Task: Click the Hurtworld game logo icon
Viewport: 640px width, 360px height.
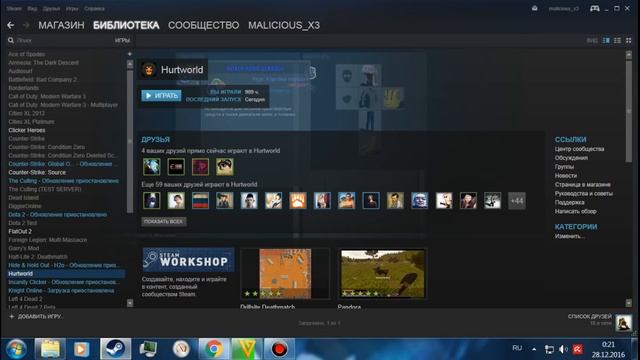Action: [x=149, y=70]
